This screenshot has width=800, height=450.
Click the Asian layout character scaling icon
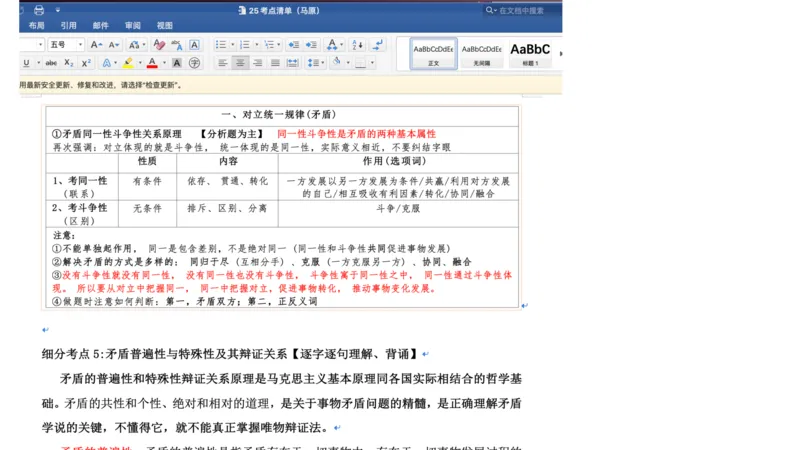[x=332, y=45]
